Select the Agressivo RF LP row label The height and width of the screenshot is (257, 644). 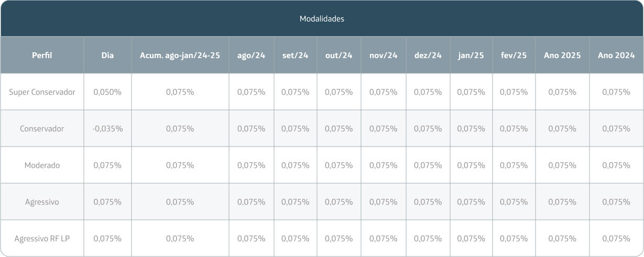click(42, 238)
